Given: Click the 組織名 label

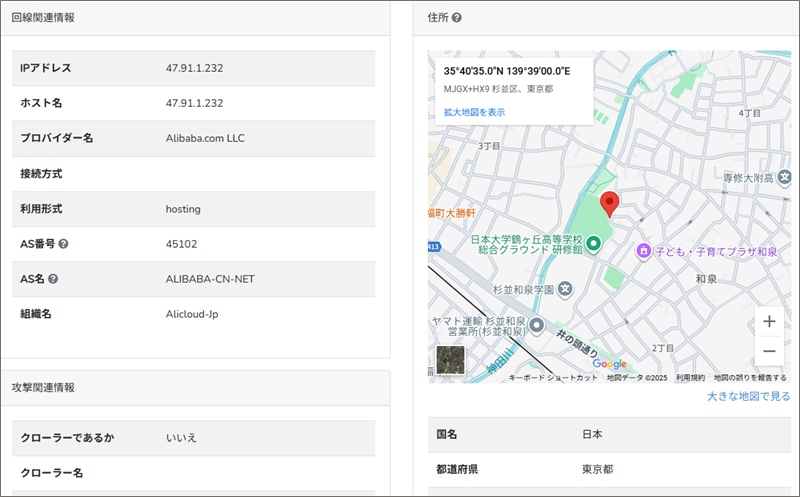Looking at the screenshot, I should tap(36, 314).
